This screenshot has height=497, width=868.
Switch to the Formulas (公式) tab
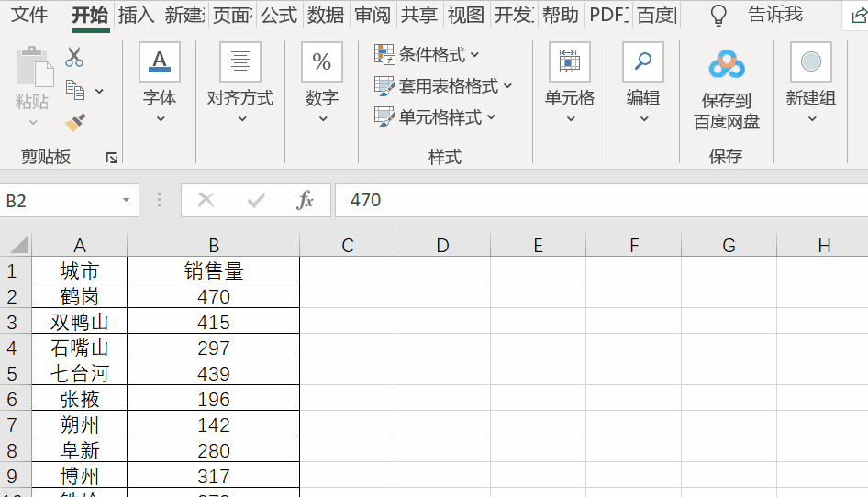pyautogui.click(x=279, y=15)
